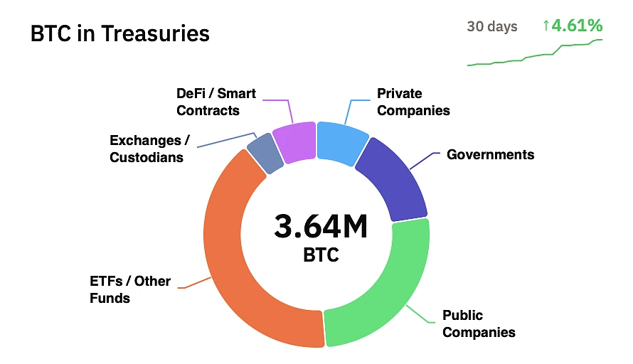Viewport: 633px width, 364px height.
Task: Click the "30 days" period label
Action: [492, 27]
